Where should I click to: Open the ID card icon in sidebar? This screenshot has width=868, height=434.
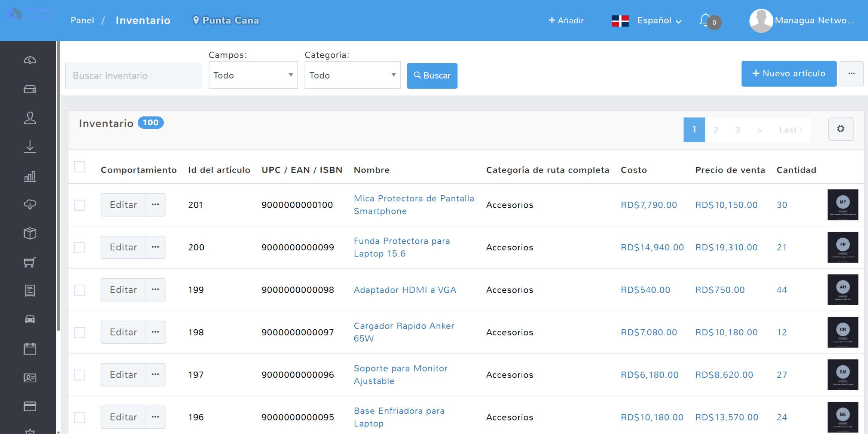[30, 378]
